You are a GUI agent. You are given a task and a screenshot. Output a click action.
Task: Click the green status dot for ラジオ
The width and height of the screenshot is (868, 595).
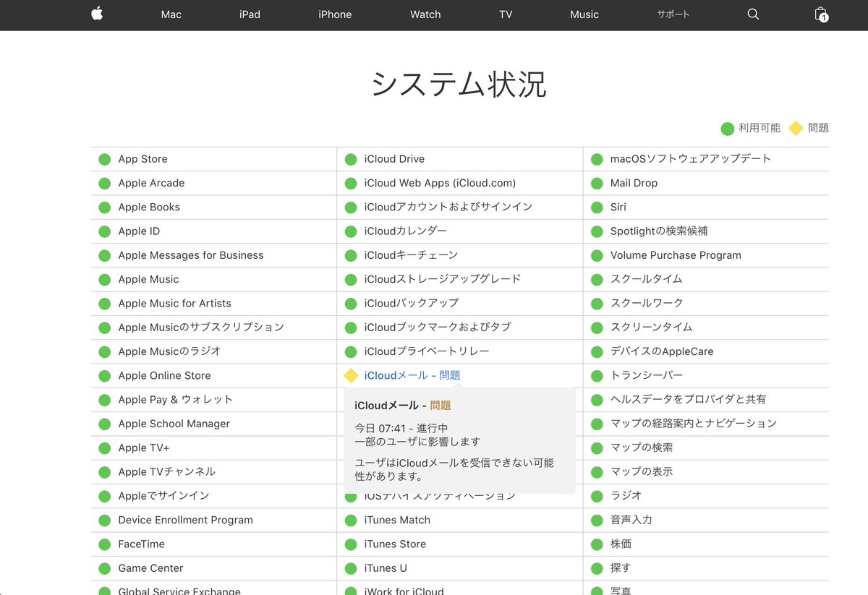click(597, 496)
